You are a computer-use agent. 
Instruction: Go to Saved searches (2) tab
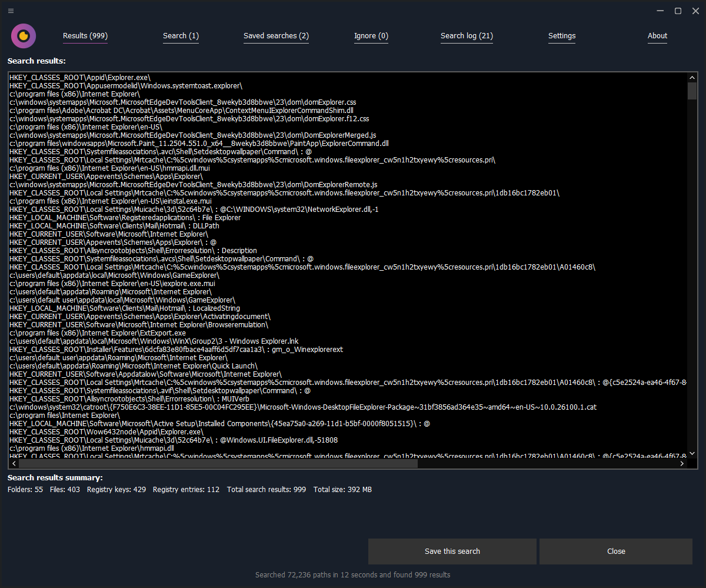(x=276, y=36)
